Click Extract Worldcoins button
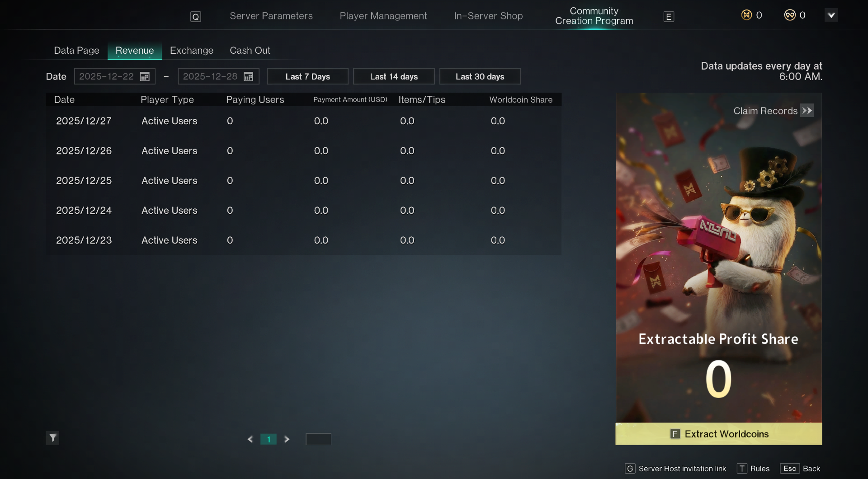The width and height of the screenshot is (868, 479). (719, 434)
